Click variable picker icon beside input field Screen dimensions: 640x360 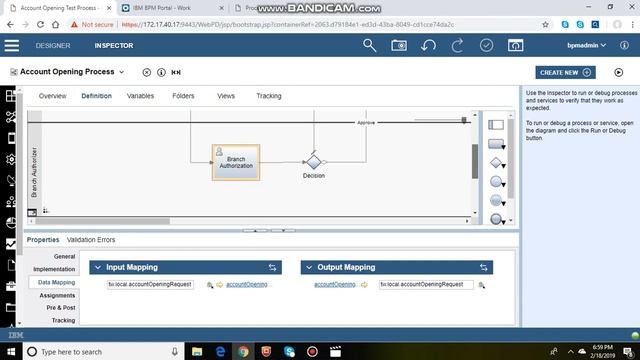click(210, 285)
